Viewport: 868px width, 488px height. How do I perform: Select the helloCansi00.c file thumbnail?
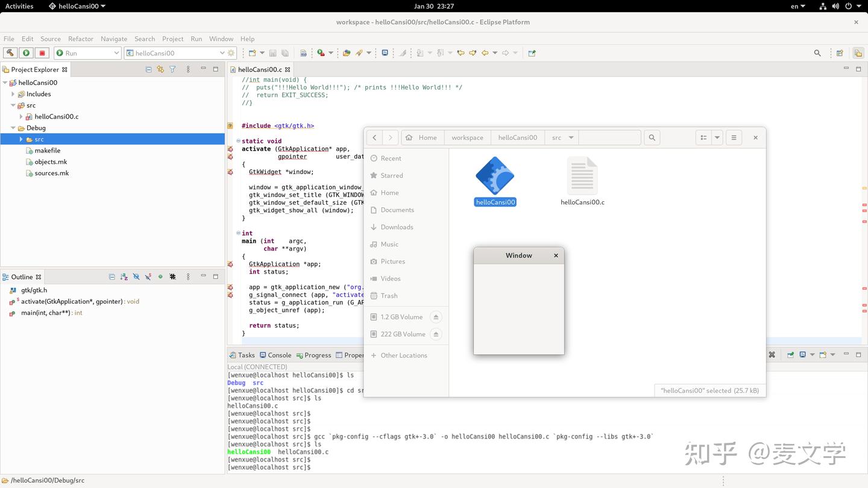[582, 175]
